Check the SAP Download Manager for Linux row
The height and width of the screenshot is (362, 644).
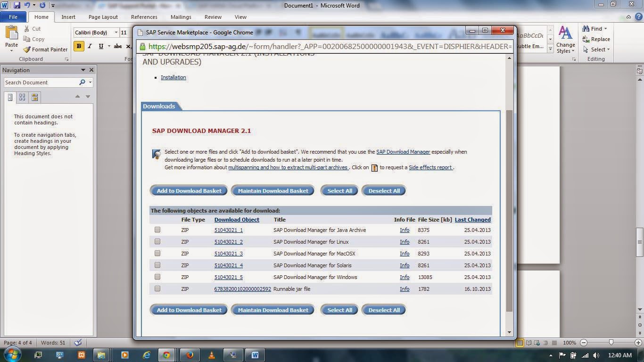click(x=157, y=241)
